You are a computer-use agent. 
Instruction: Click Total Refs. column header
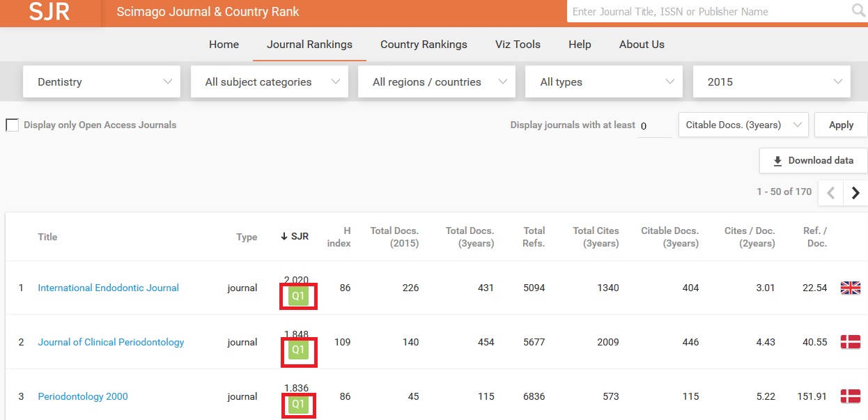(534, 237)
